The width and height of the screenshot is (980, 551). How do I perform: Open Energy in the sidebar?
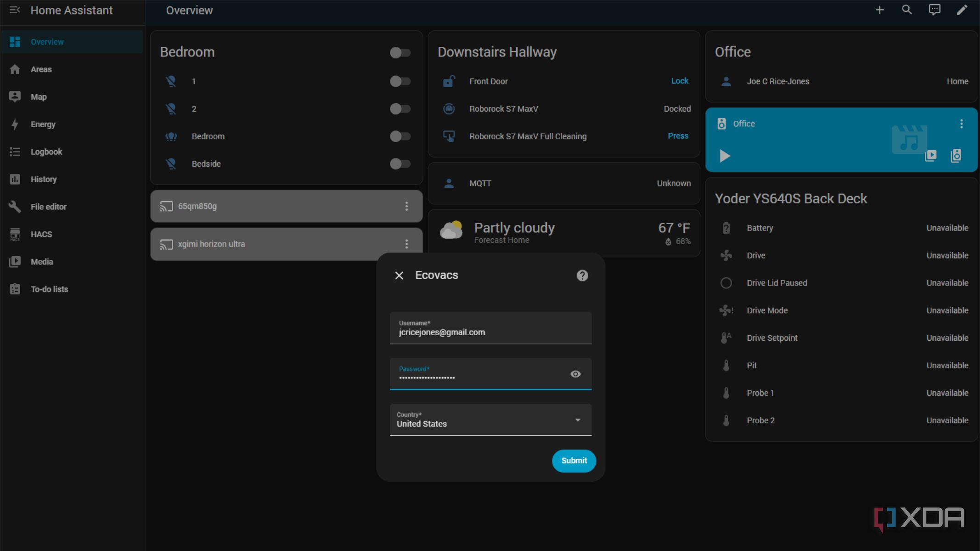[x=73, y=124]
